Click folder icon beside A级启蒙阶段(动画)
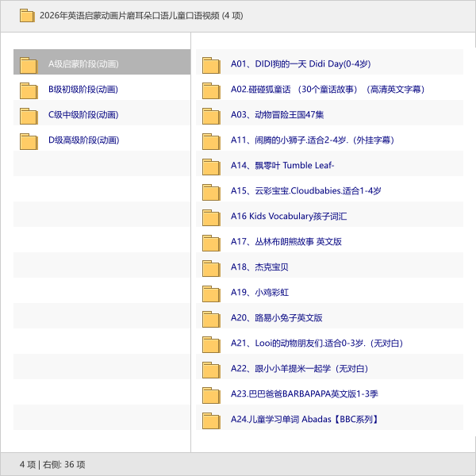This screenshot has width=476, height=476. [x=29, y=64]
